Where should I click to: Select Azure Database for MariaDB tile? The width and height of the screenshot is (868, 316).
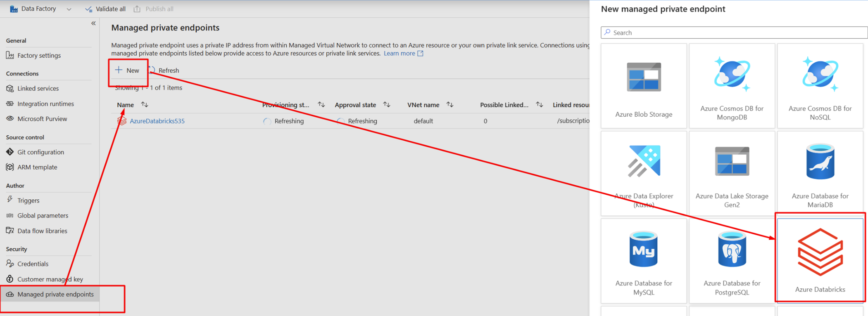click(x=820, y=173)
